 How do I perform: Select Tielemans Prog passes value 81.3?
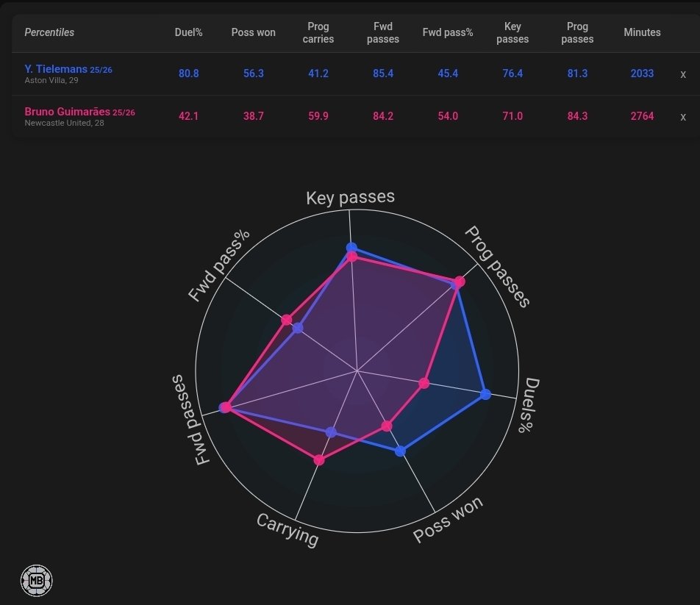coord(577,74)
